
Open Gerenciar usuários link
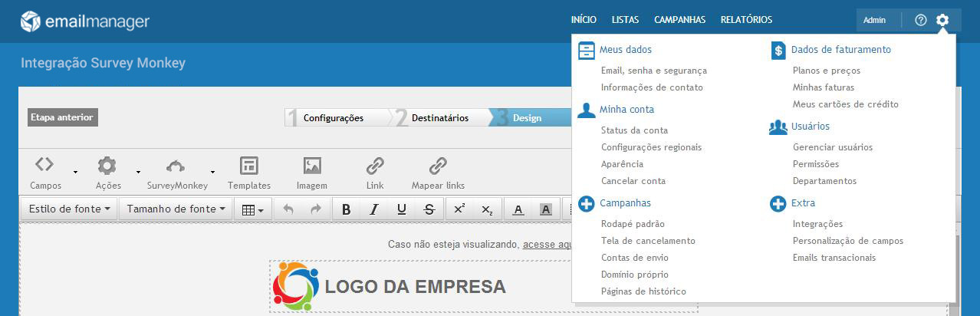[x=832, y=147]
